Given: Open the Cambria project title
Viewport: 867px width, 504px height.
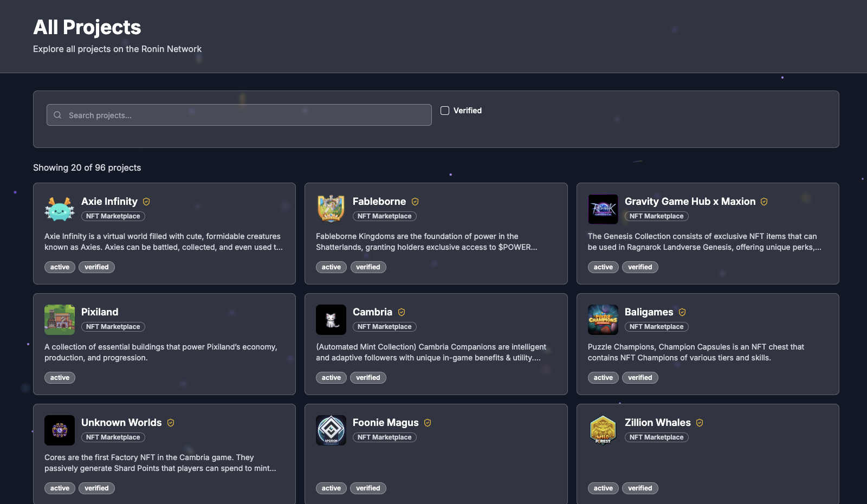Looking at the screenshot, I should [x=372, y=312].
